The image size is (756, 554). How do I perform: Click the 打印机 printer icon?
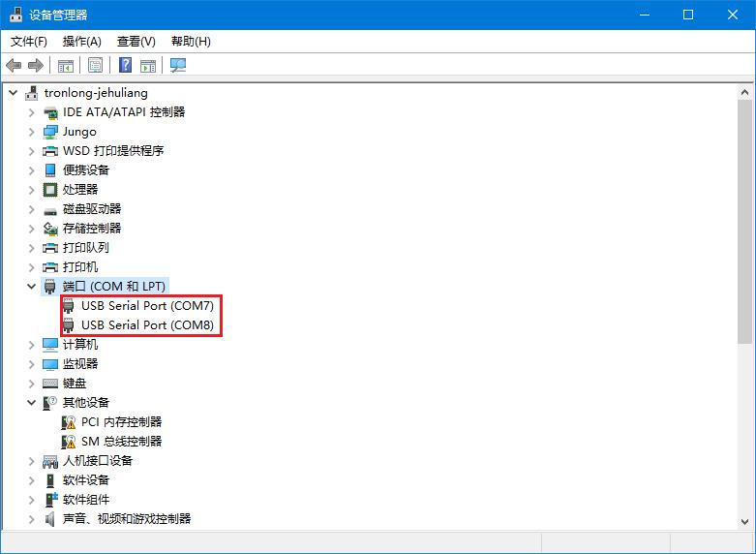pyautogui.click(x=50, y=267)
